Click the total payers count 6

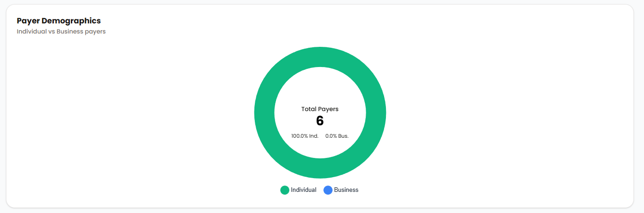[x=320, y=121]
